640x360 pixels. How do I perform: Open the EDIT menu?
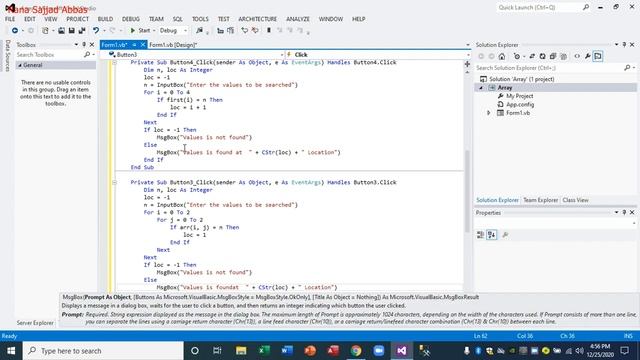pyautogui.click(x=30, y=19)
